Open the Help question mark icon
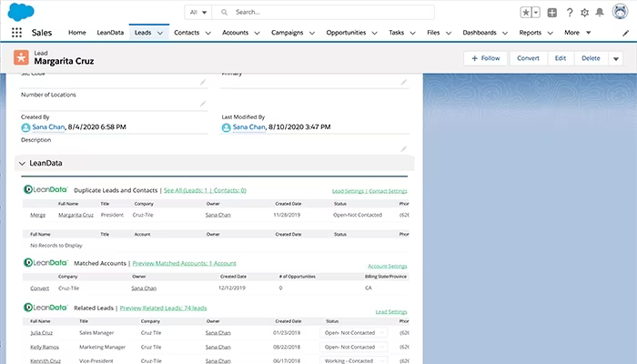Screen dimensions: 637x364 click(570, 13)
